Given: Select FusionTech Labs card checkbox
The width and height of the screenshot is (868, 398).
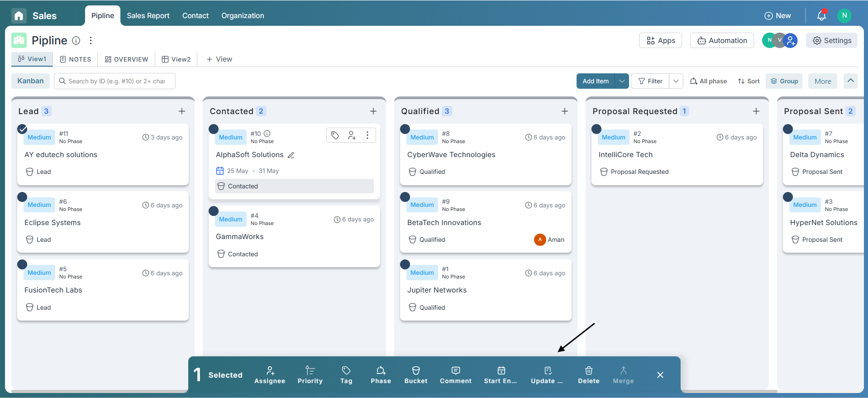Looking at the screenshot, I should click(22, 264).
